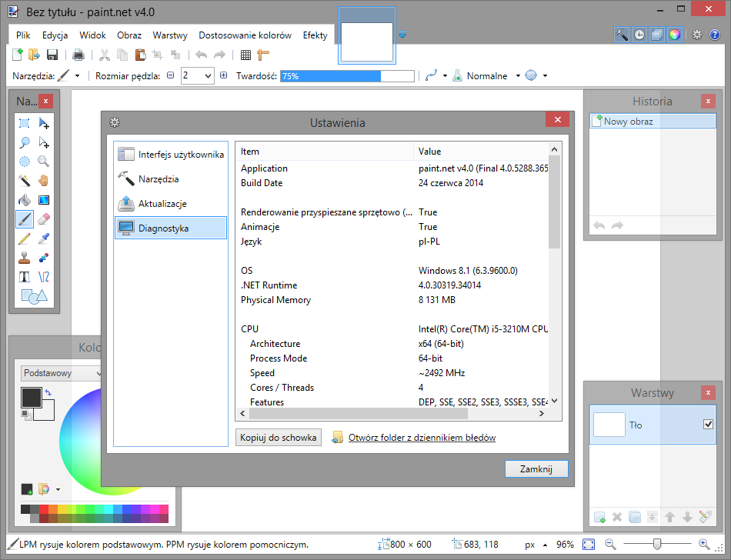Open the Edycja menu
Viewport: 731px width, 560px height.
point(55,35)
